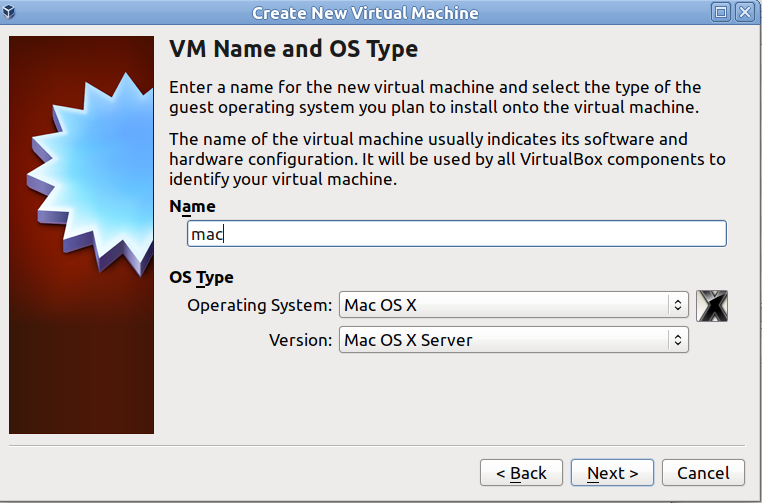
Task: Click the 'Version:' label
Action: click(x=300, y=340)
